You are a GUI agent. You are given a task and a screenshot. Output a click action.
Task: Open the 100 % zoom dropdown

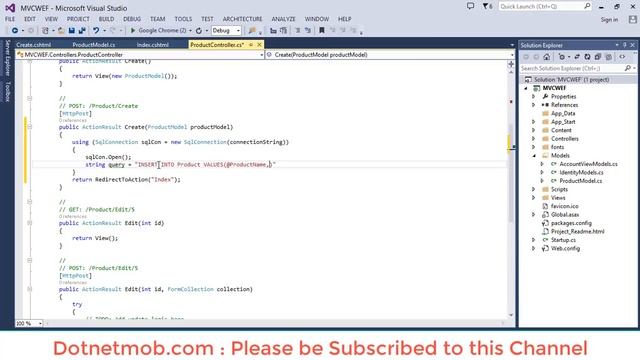(x=40, y=323)
